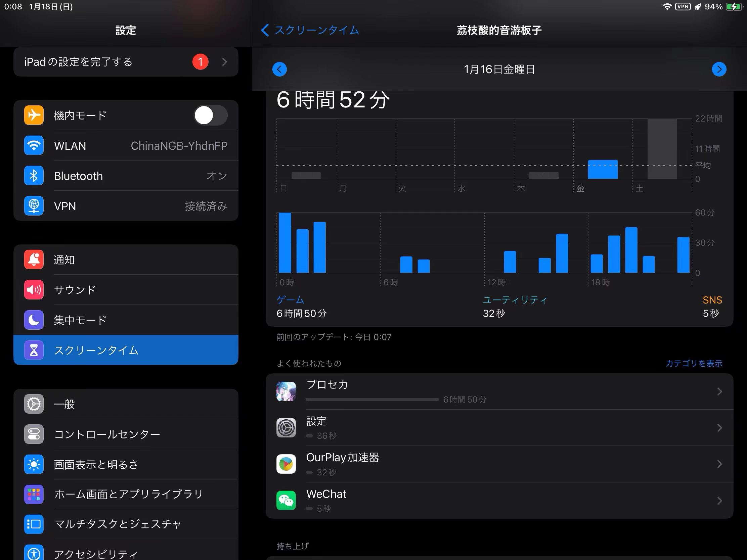Go back to スクリーンタイム
Viewport: 747px width, 560px height.
[x=310, y=30]
